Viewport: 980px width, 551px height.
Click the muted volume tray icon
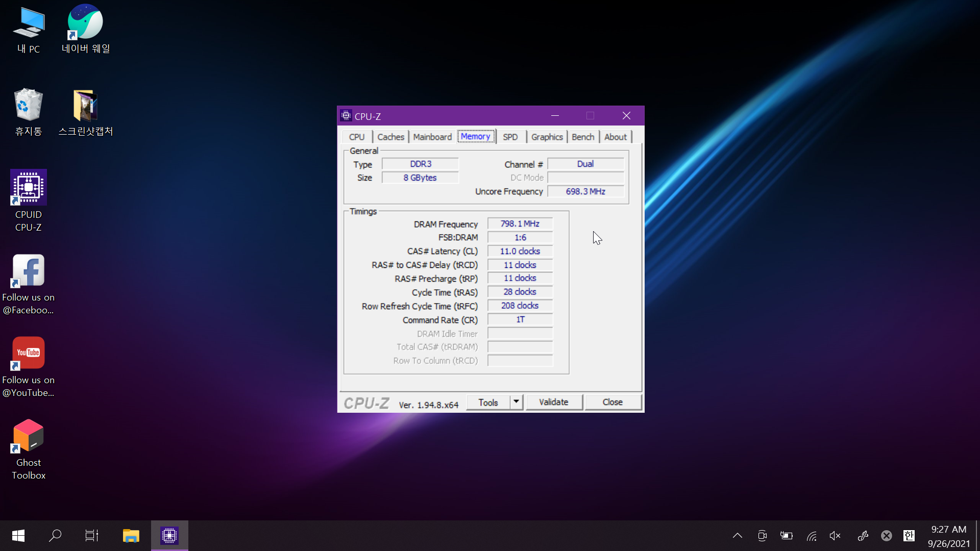(836, 536)
